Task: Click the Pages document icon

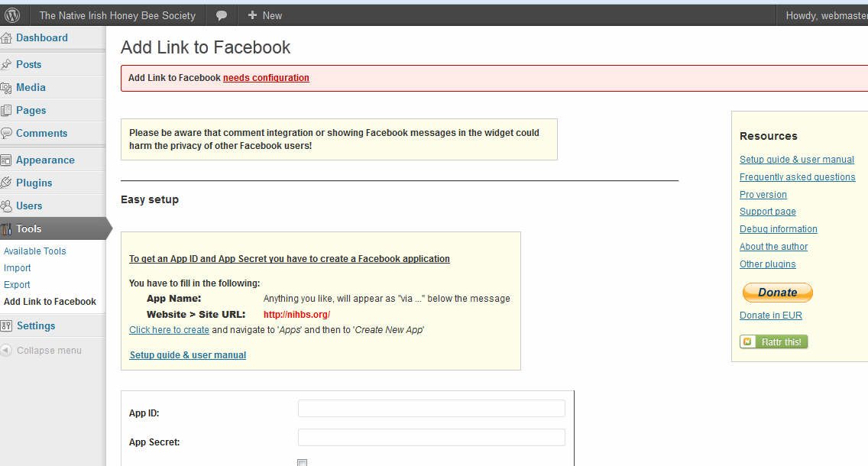Action: [6, 110]
